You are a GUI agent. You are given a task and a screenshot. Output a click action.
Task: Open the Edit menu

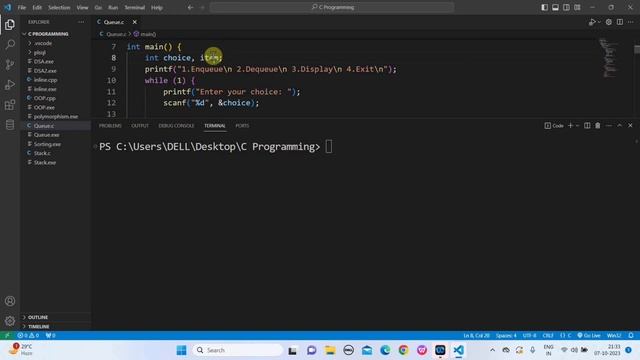[x=37, y=7]
